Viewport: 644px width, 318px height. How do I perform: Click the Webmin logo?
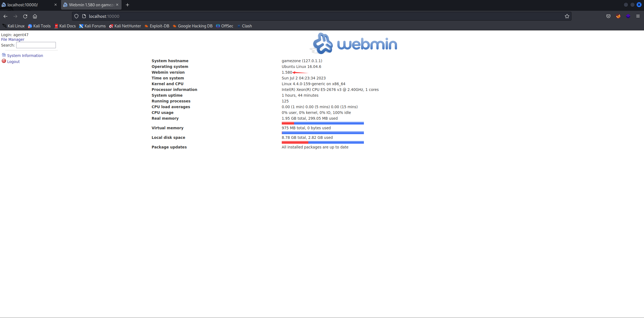point(353,44)
